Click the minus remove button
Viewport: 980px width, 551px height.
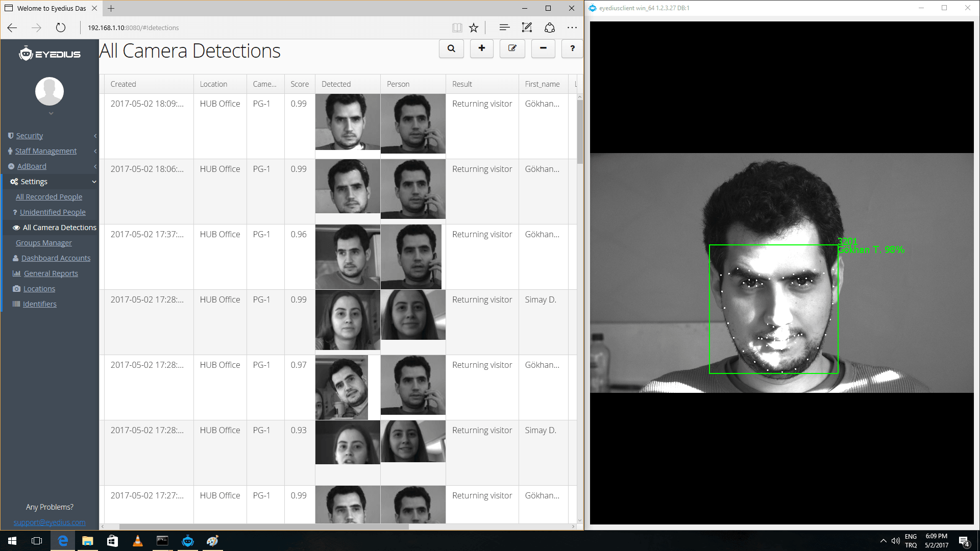click(x=543, y=48)
